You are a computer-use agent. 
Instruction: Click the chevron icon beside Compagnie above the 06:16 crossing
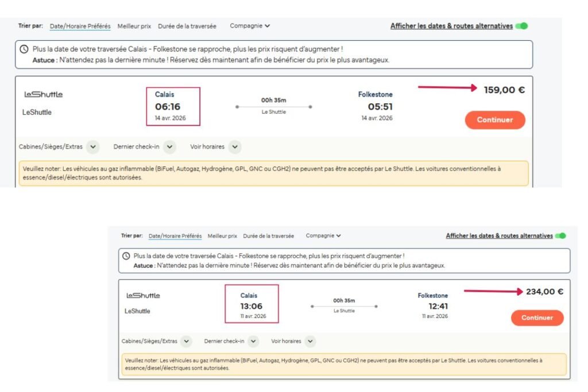(268, 26)
